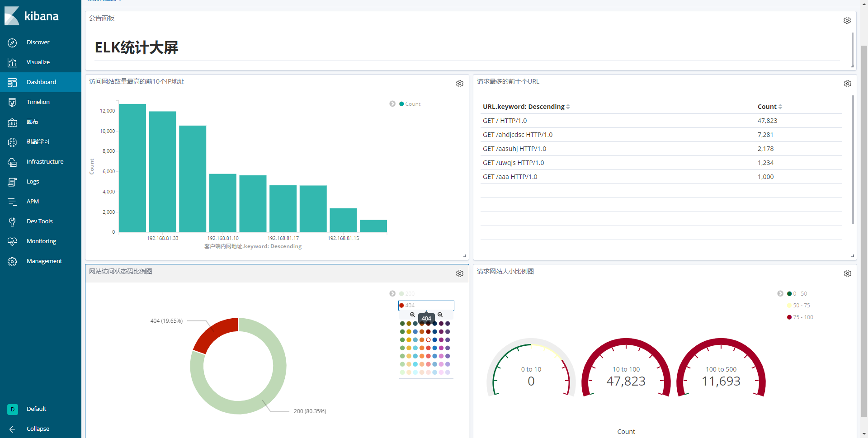Click resize handle of bar chart panel
868x438 pixels.
click(x=465, y=256)
